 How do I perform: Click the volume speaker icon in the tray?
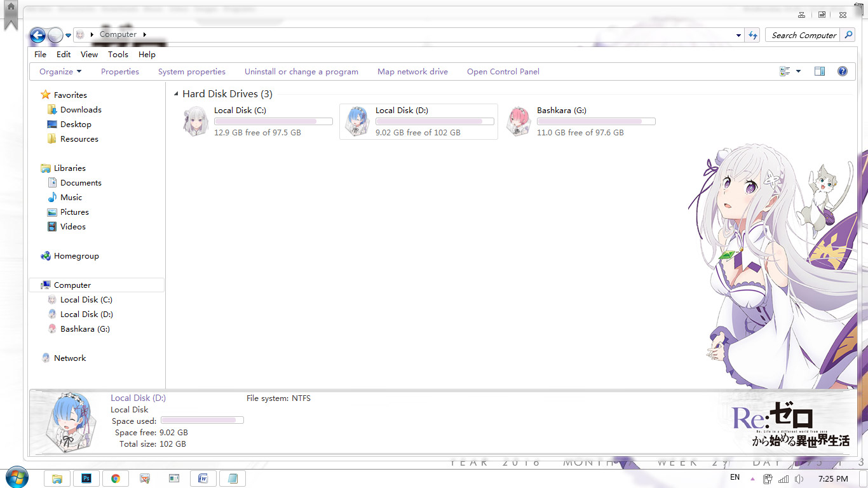coord(799,478)
